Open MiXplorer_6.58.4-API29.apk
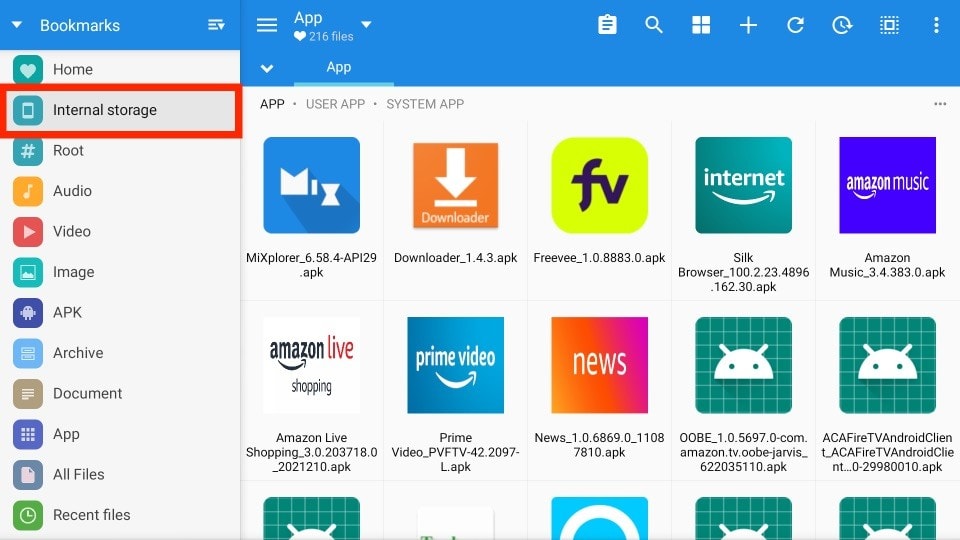Image resolution: width=960 pixels, height=540 pixels. point(312,208)
